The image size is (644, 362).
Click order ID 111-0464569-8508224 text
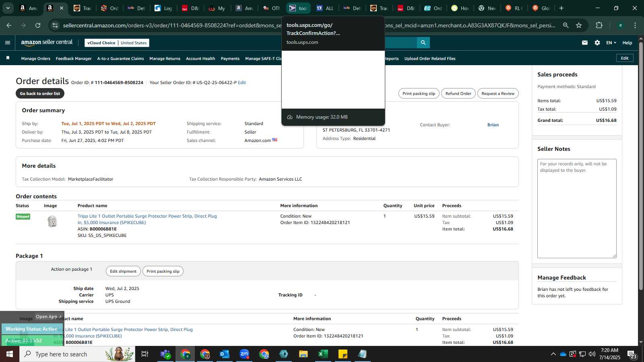click(119, 82)
